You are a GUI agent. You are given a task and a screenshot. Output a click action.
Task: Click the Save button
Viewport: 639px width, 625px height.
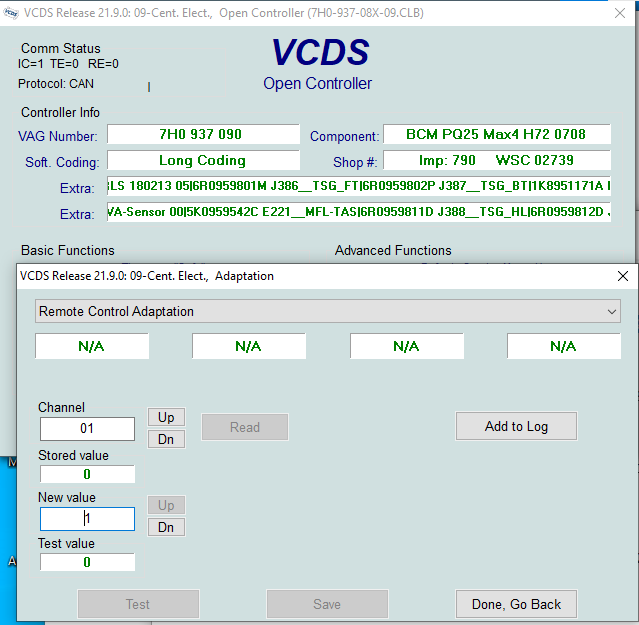coord(327,604)
